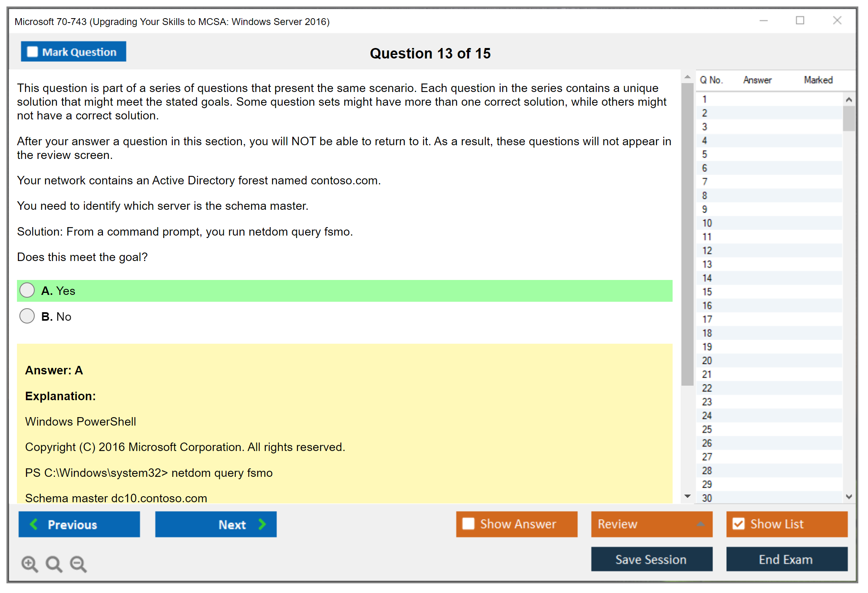Click the End Exam button
Viewport: 868px width, 593px height.
pyautogui.click(x=786, y=559)
